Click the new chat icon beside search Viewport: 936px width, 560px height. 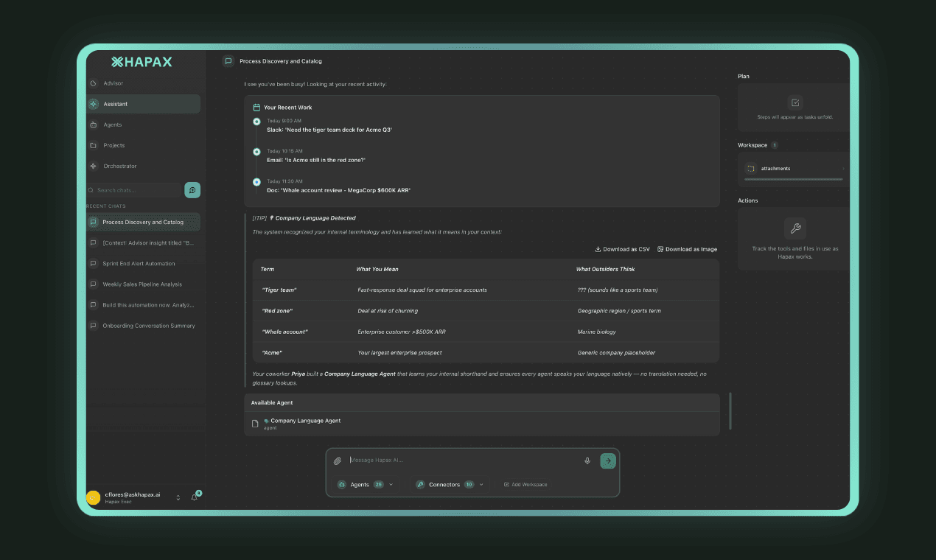192,190
